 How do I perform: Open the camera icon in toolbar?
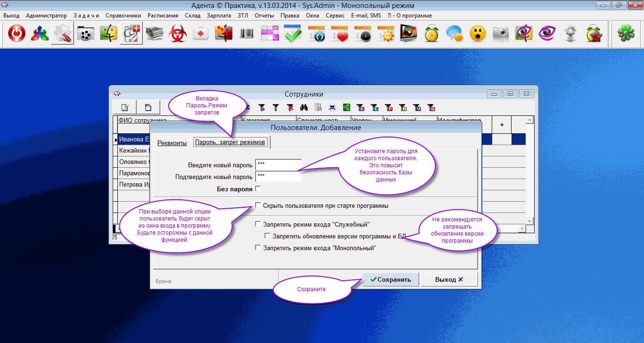point(500,33)
